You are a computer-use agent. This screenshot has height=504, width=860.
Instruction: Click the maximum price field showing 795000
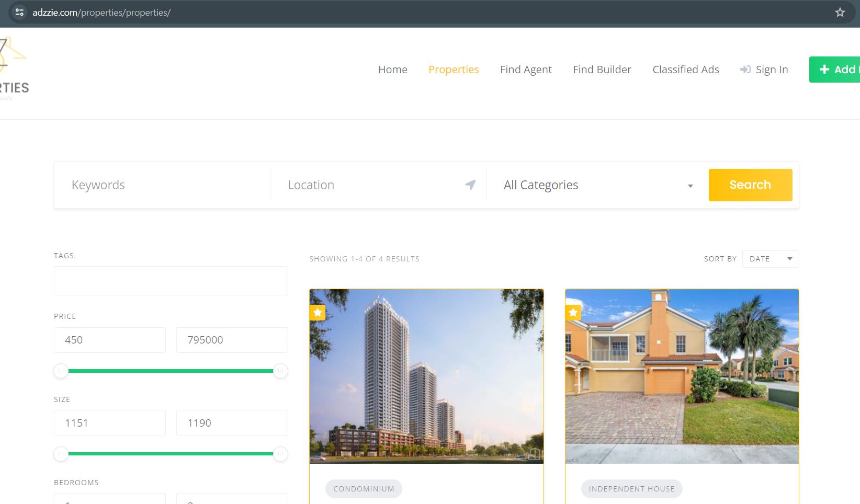coord(232,340)
